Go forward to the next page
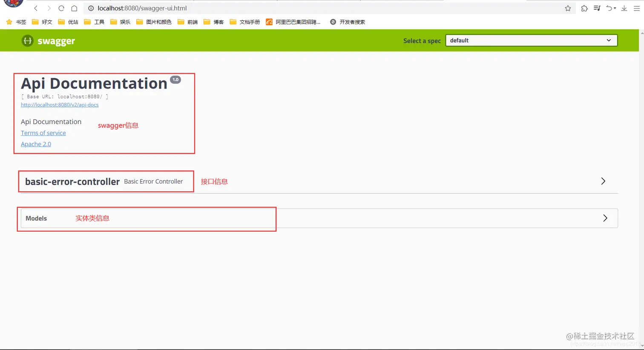The image size is (644, 350). [x=49, y=8]
